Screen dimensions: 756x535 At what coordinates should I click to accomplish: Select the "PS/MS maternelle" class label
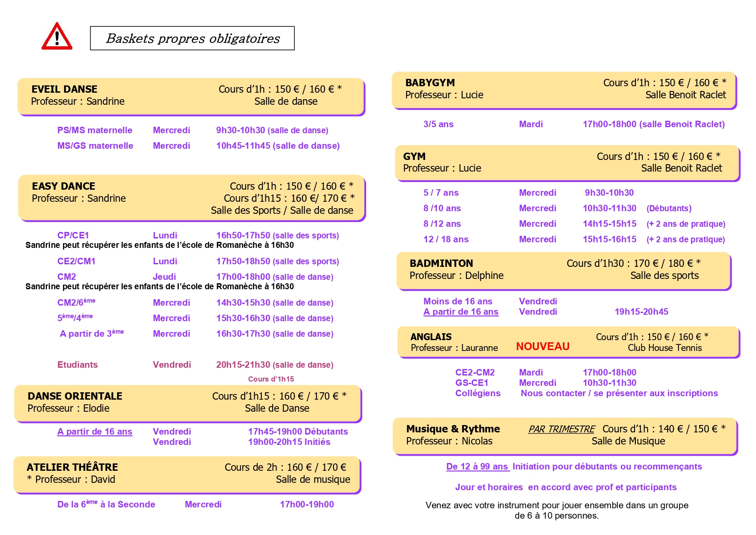95,130
